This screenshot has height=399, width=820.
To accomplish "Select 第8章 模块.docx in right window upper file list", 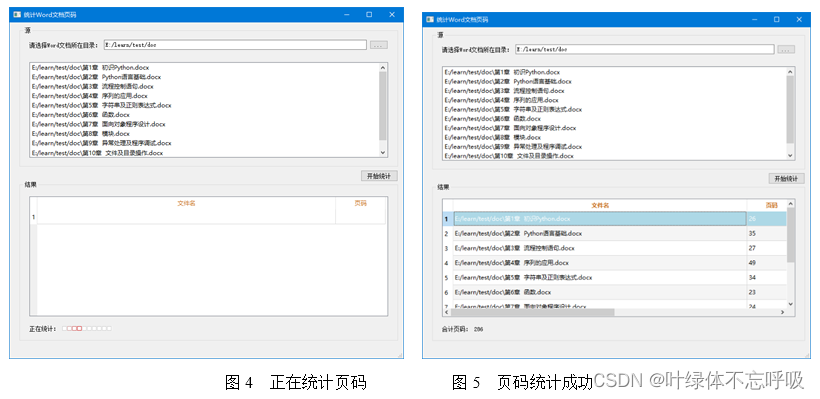I will click(493, 138).
